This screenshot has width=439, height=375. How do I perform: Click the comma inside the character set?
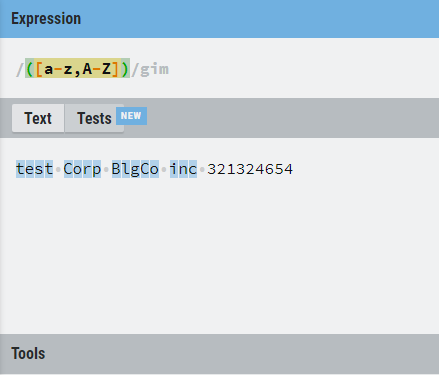coord(77,70)
